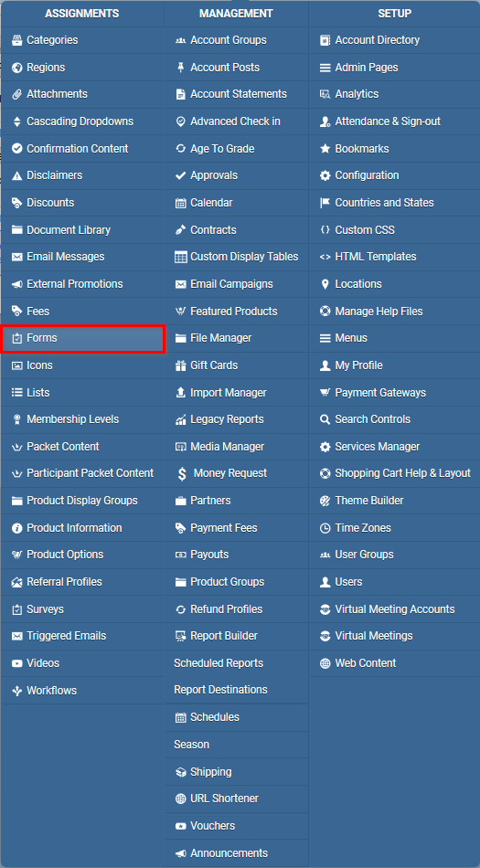Click the clipboard icon next to Forms
The width and height of the screenshot is (480, 868).
click(x=16, y=338)
